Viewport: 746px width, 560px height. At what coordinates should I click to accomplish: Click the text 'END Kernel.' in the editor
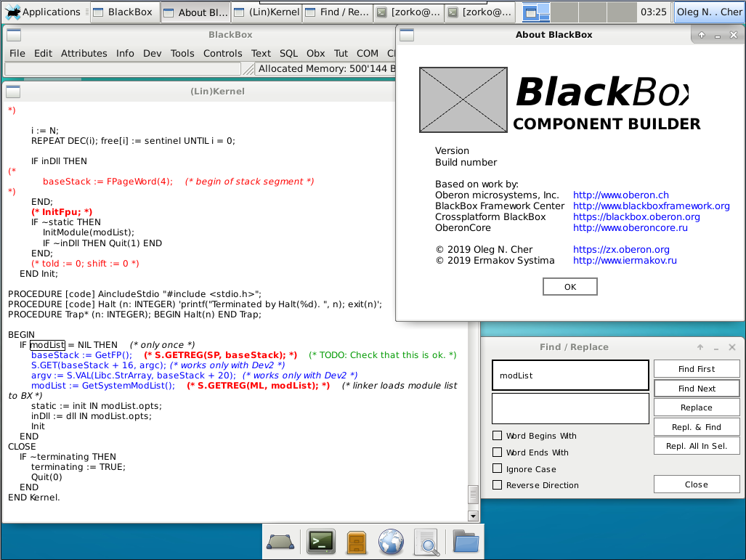[x=34, y=498]
